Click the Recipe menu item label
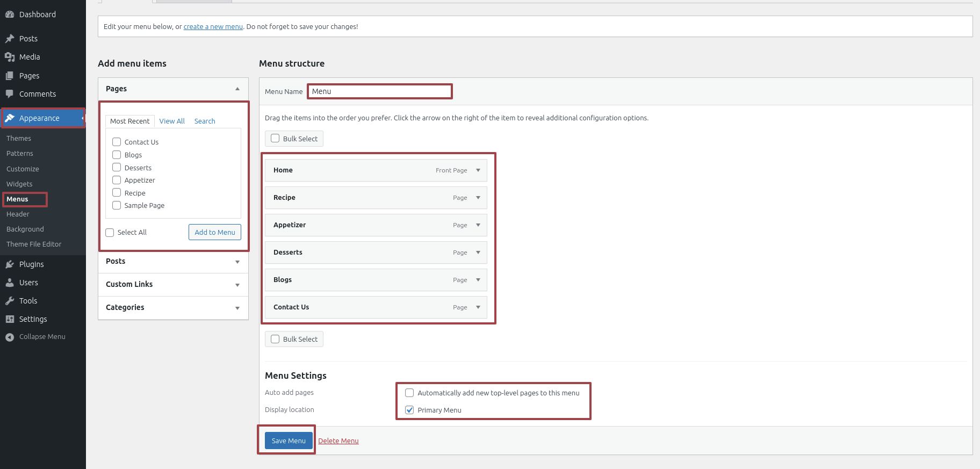 (x=284, y=198)
